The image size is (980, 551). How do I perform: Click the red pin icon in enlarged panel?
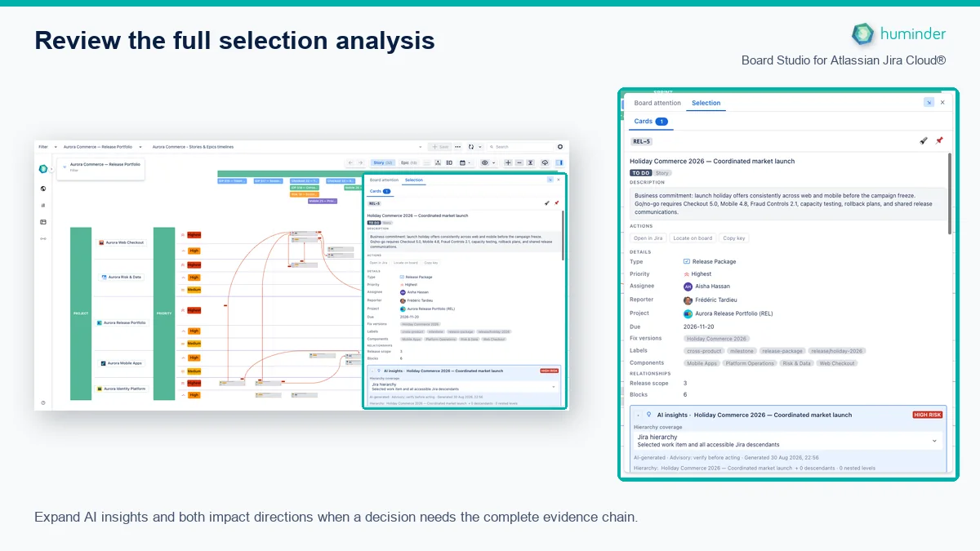pos(939,140)
